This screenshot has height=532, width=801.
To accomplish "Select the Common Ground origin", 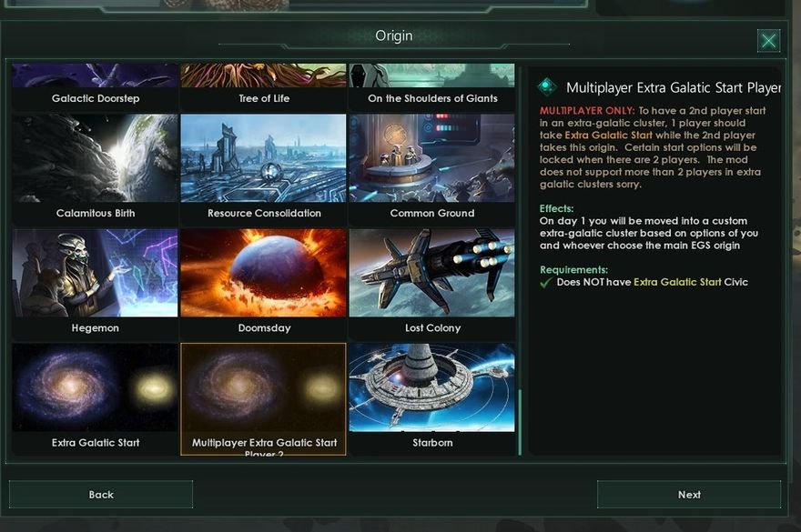I will point(432,170).
